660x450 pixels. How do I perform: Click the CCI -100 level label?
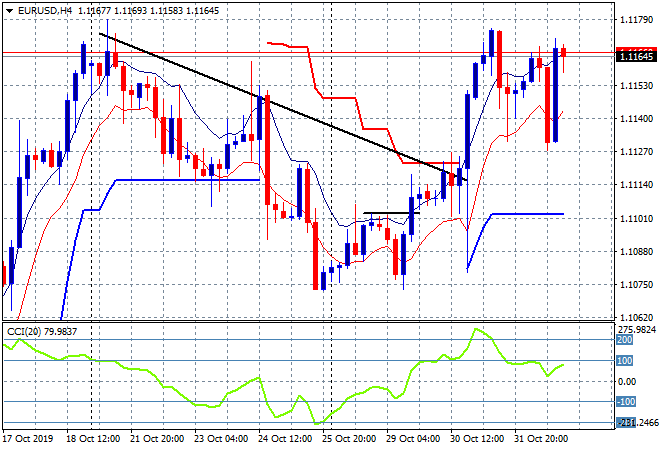click(626, 402)
